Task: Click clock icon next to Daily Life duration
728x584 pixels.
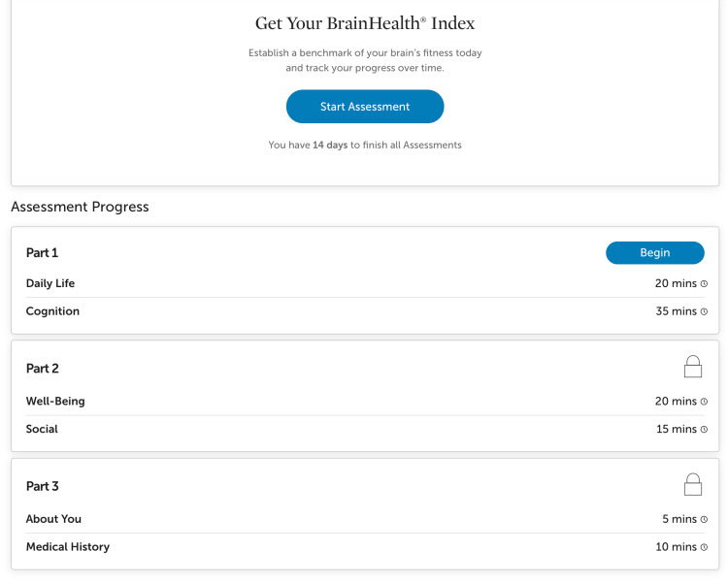Action: click(x=704, y=284)
